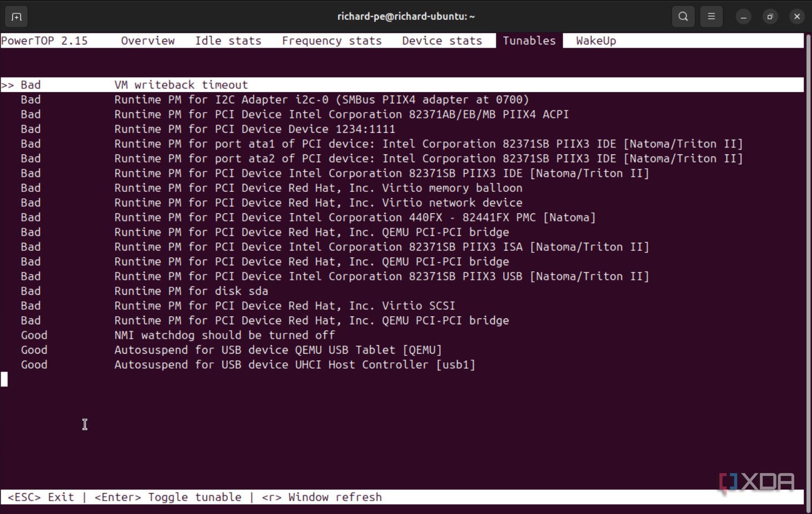Viewport: 812px width, 514px height.
Task: Open the Frequency stats tab
Action: coord(332,41)
